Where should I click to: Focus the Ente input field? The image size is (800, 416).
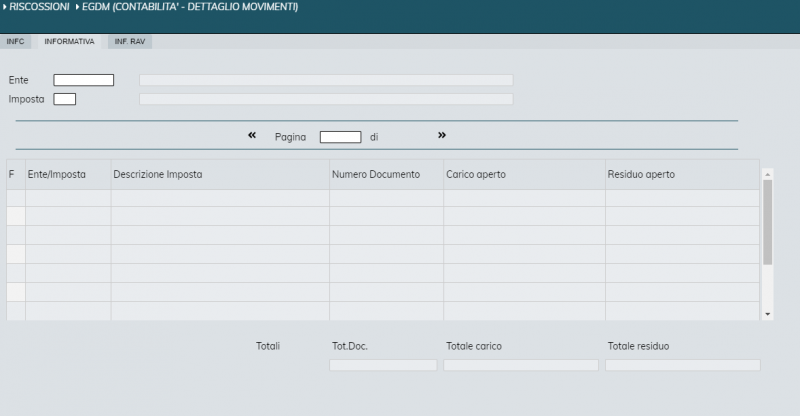(84, 80)
